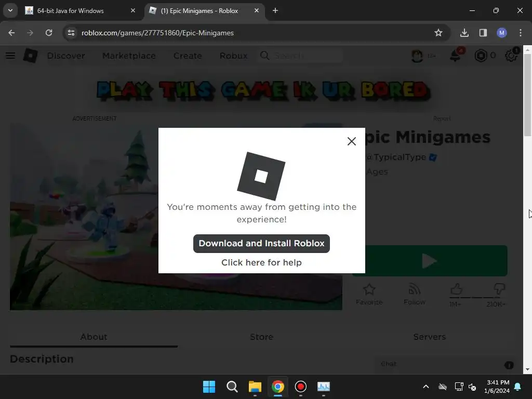Open tab search dropdown arrow
The image size is (532, 399).
[10, 10]
